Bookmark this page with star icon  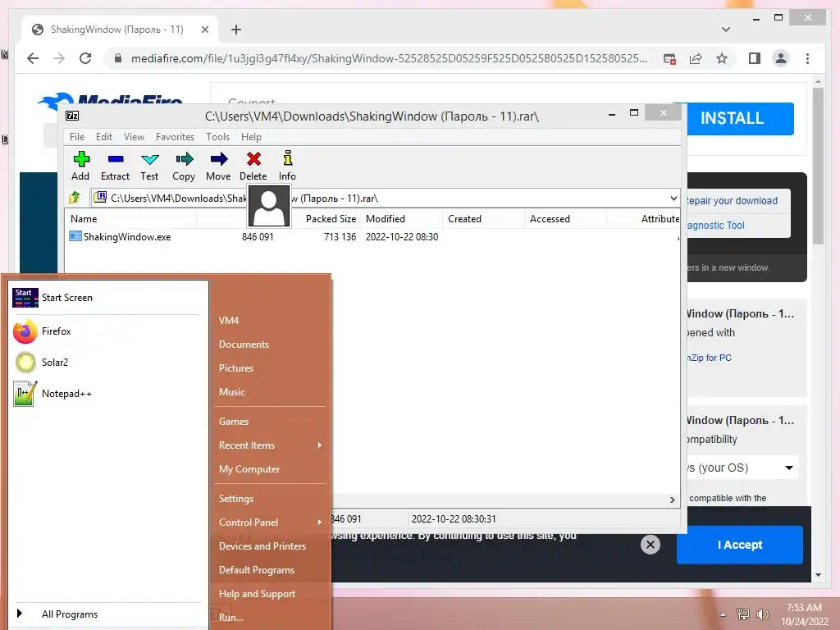click(x=722, y=58)
